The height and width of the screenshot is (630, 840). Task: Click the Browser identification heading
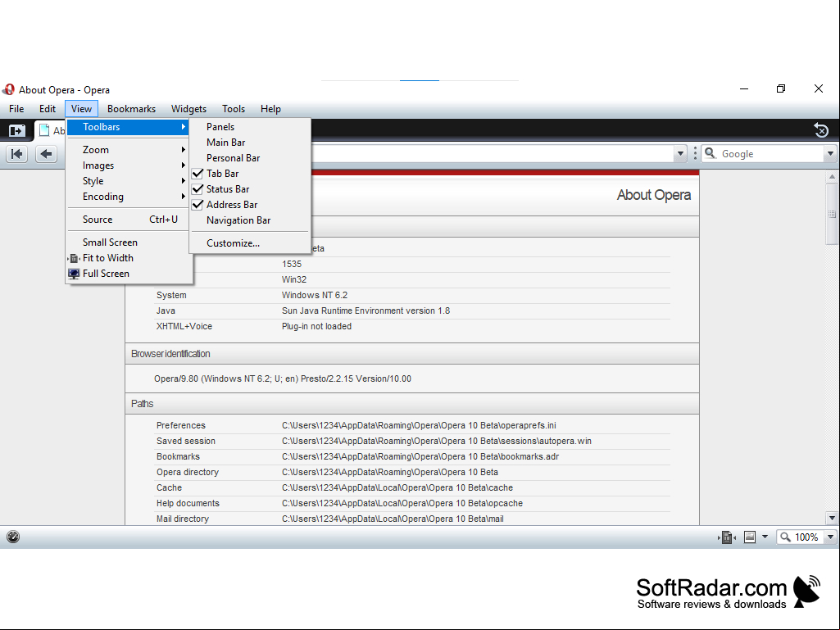[170, 354]
